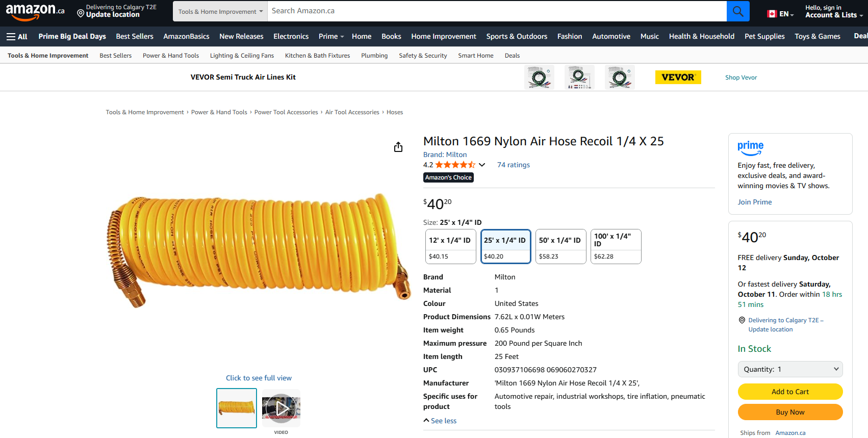Open Deals subnav
Viewport: 868px width, 438px height.
pyautogui.click(x=512, y=56)
